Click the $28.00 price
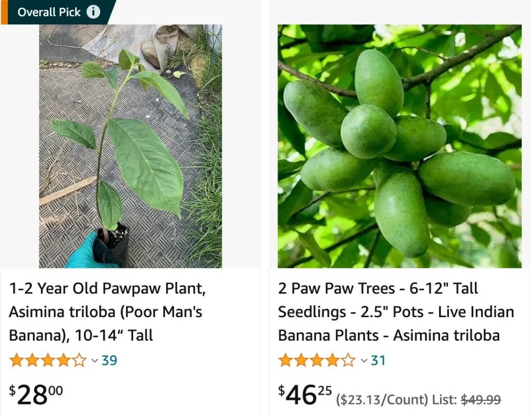532x416 pixels. tap(36, 395)
